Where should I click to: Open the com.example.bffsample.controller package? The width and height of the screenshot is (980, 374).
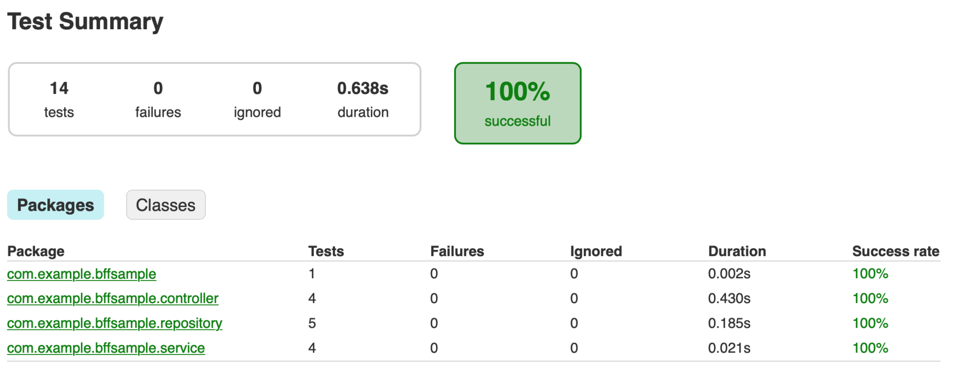[113, 298]
